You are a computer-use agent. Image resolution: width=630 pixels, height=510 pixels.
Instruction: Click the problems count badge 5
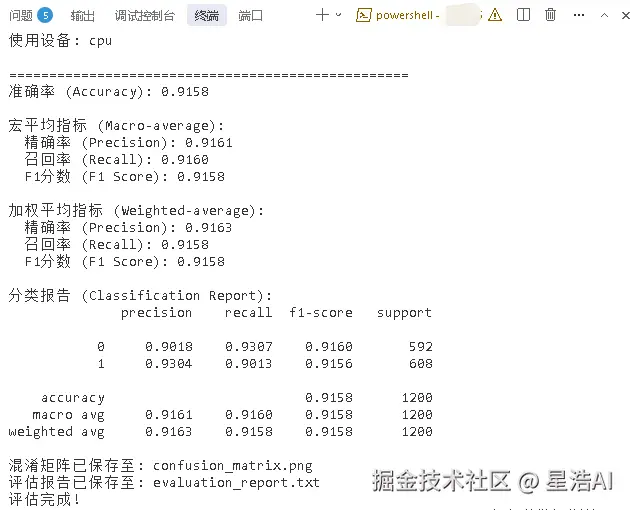coord(45,16)
